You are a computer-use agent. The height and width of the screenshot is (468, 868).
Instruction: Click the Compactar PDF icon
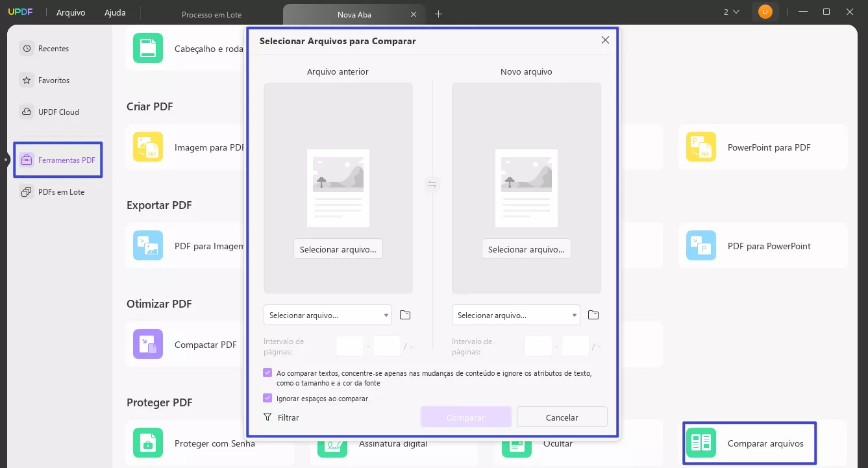pyautogui.click(x=148, y=345)
